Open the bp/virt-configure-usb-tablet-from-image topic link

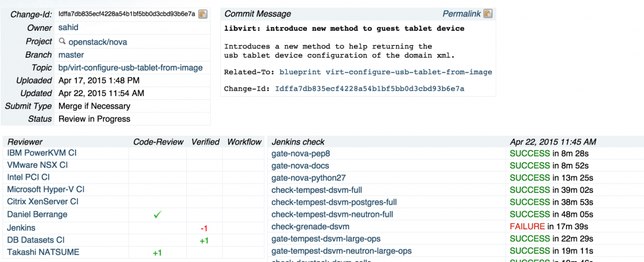point(130,68)
